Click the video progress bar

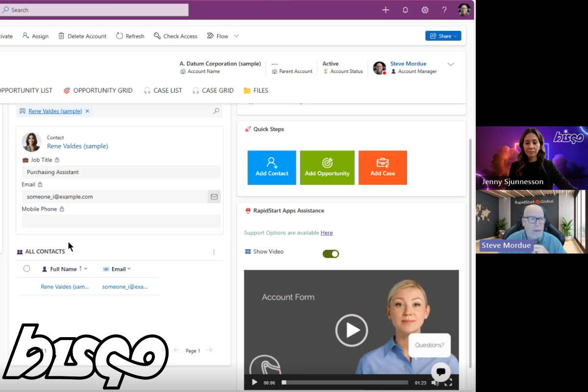pyautogui.click(x=344, y=382)
